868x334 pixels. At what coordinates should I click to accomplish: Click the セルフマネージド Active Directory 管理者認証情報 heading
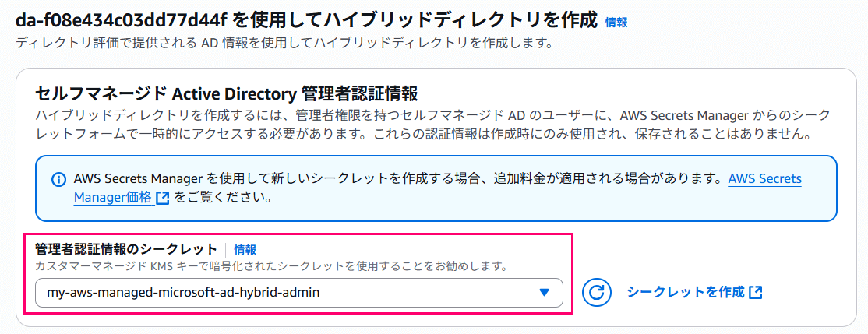pyautogui.click(x=226, y=93)
